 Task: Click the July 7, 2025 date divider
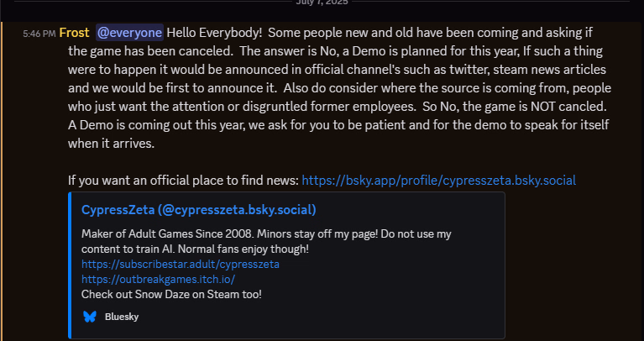(322, 3)
